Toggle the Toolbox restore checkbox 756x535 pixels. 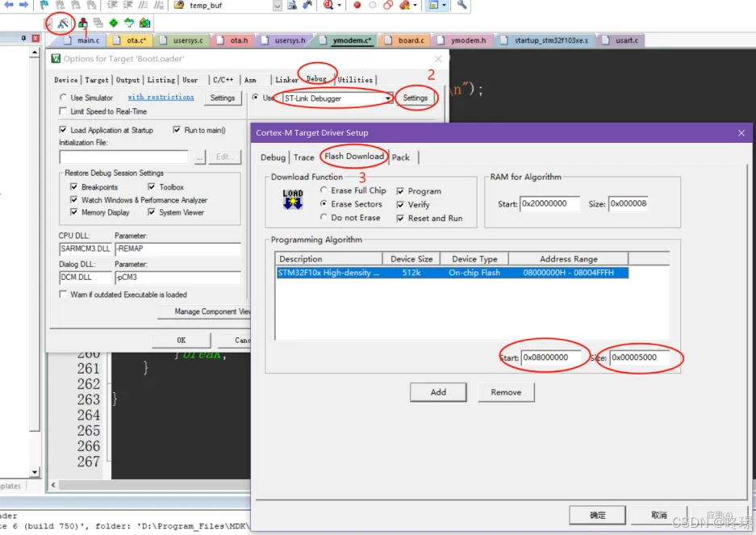(152, 186)
